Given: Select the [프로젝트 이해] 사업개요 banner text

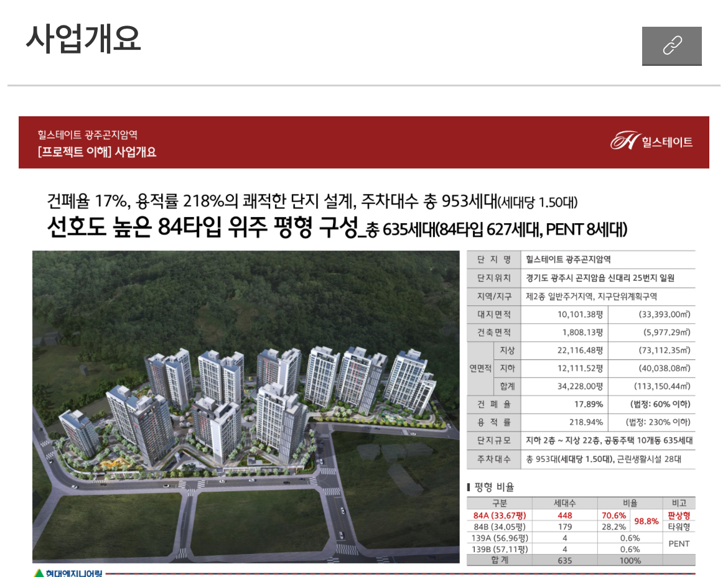Looking at the screenshot, I should click(x=96, y=152).
